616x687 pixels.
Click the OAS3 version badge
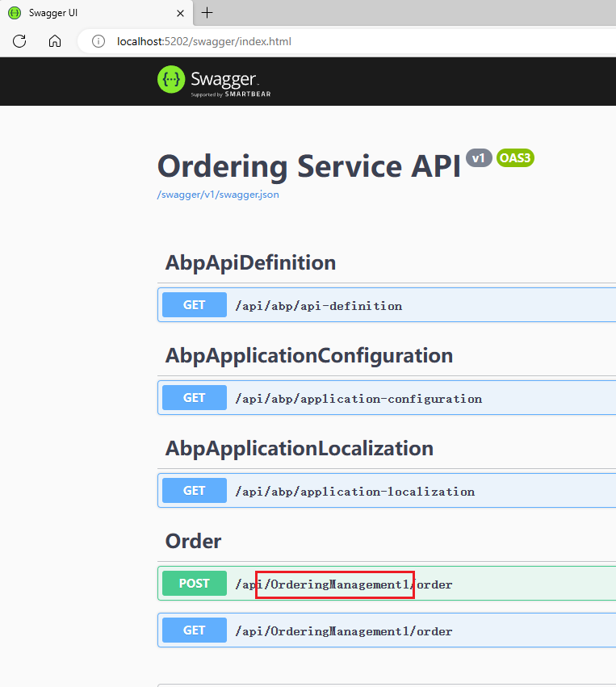(515, 157)
